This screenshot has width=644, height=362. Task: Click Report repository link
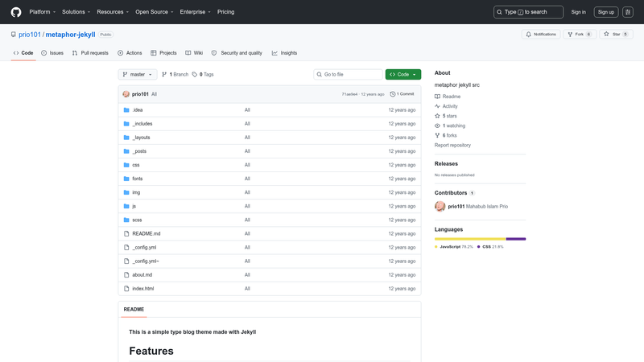pos(452,146)
